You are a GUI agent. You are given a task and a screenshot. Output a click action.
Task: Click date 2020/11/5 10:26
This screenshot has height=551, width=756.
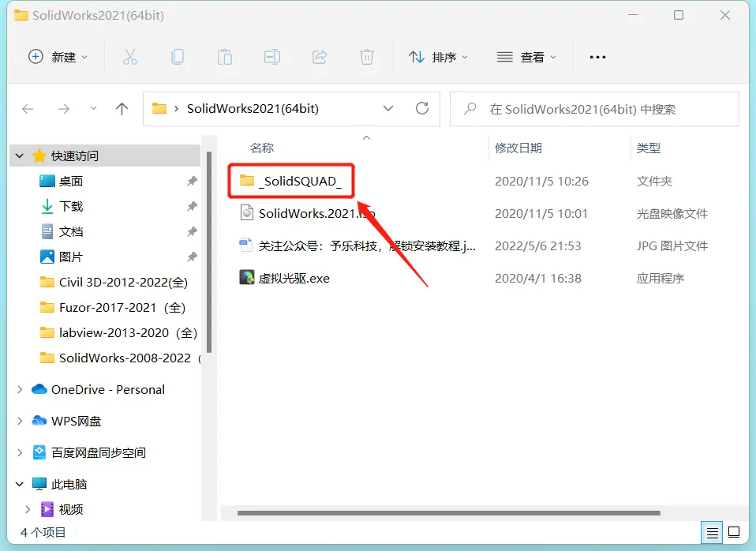click(541, 182)
